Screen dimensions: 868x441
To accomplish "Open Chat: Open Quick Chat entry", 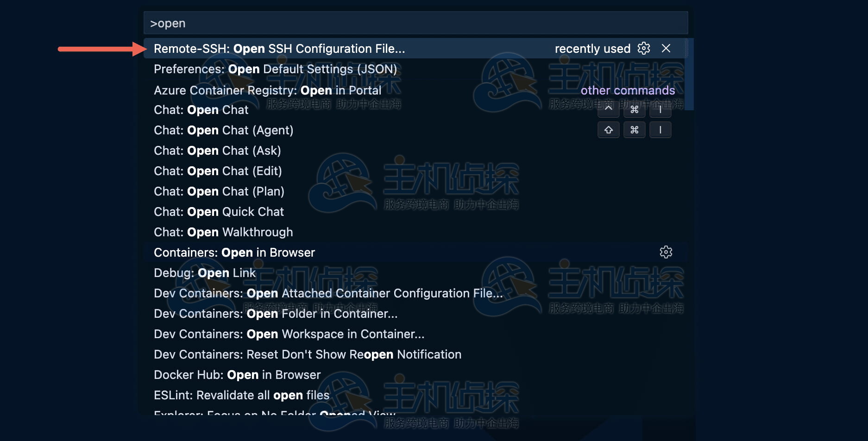I will click(x=219, y=212).
